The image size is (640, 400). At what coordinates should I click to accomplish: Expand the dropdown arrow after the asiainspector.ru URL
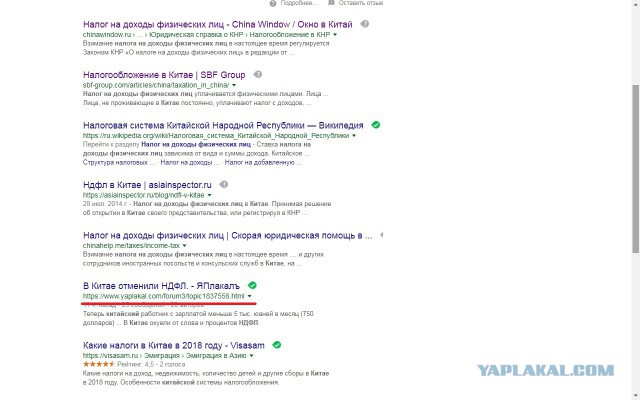[x=209, y=195]
